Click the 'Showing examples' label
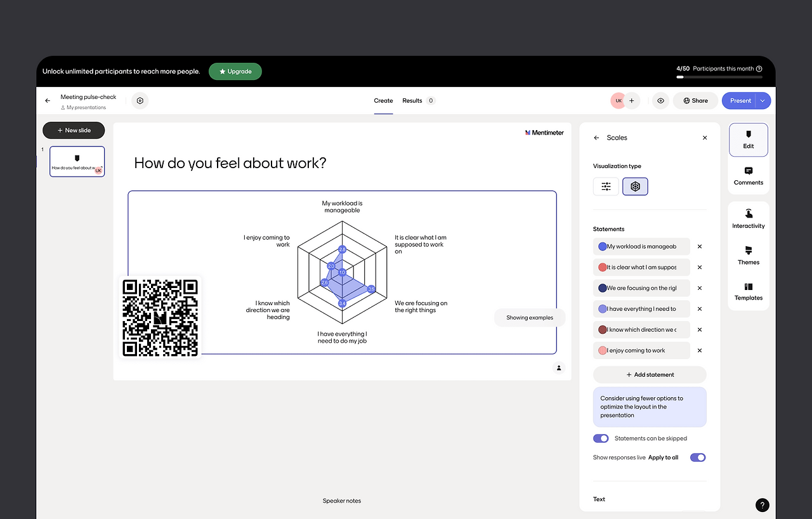 point(530,318)
